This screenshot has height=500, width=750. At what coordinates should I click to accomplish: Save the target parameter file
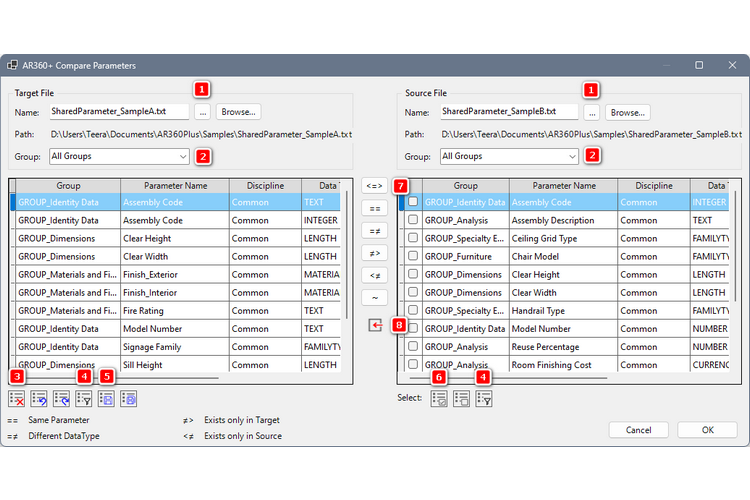pos(106,399)
